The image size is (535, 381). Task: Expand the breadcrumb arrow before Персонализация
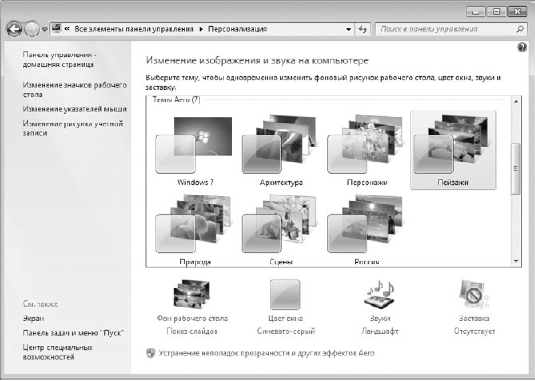pyautogui.click(x=201, y=29)
